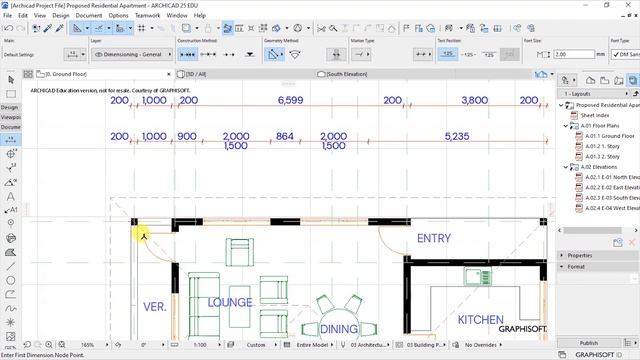The image size is (640, 360).
Task: Choose the base-line dimension construction method
Action: coord(229,54)
